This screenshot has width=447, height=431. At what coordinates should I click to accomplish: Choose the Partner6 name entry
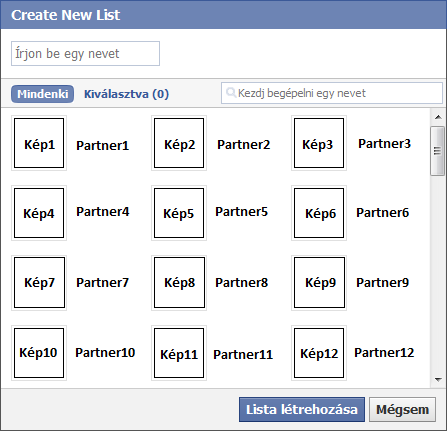point(382,213)
